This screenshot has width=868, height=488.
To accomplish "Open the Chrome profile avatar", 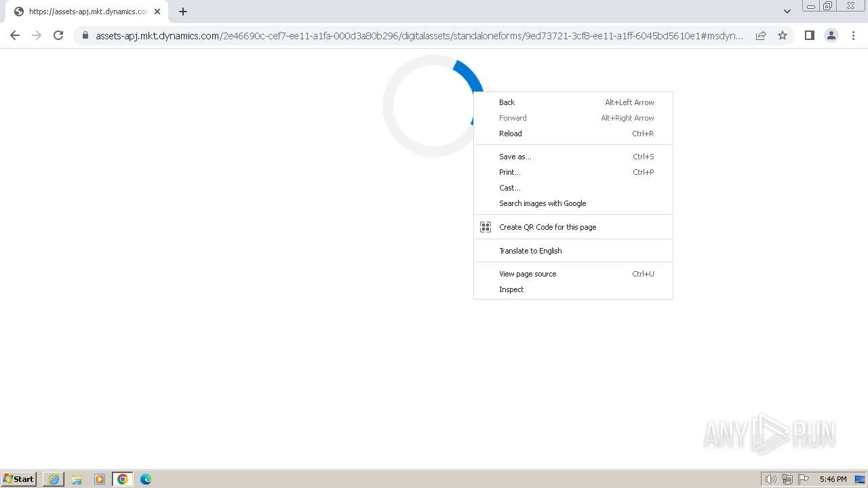I will coord(831,35).
